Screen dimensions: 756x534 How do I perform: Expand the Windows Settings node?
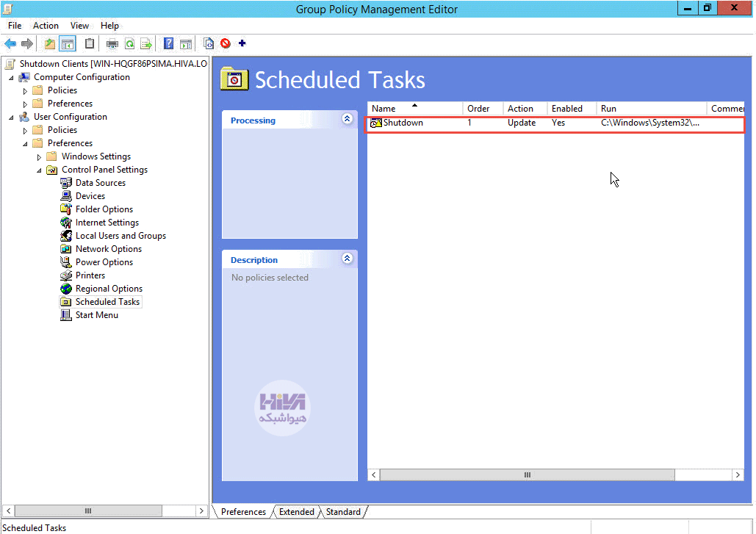39,157
